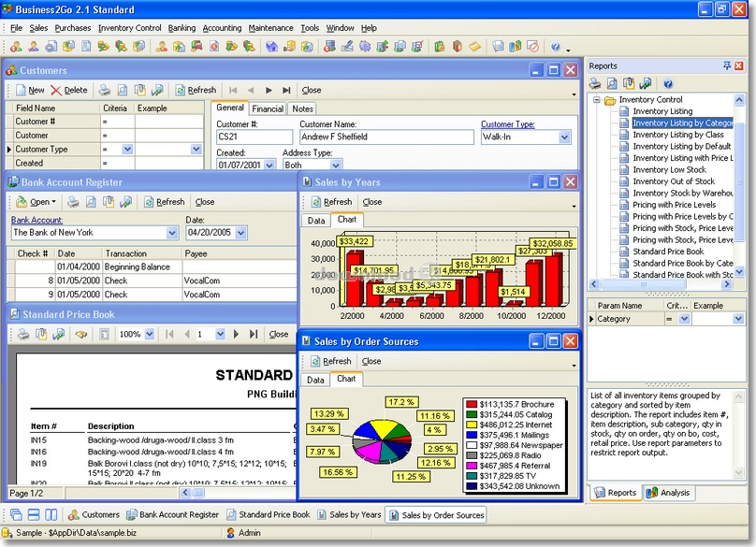Image resolution: width=756 pixels, height=547 pixels.
Task: Switch to the Financial tab in Customers
Action: (x=268, y=109)
